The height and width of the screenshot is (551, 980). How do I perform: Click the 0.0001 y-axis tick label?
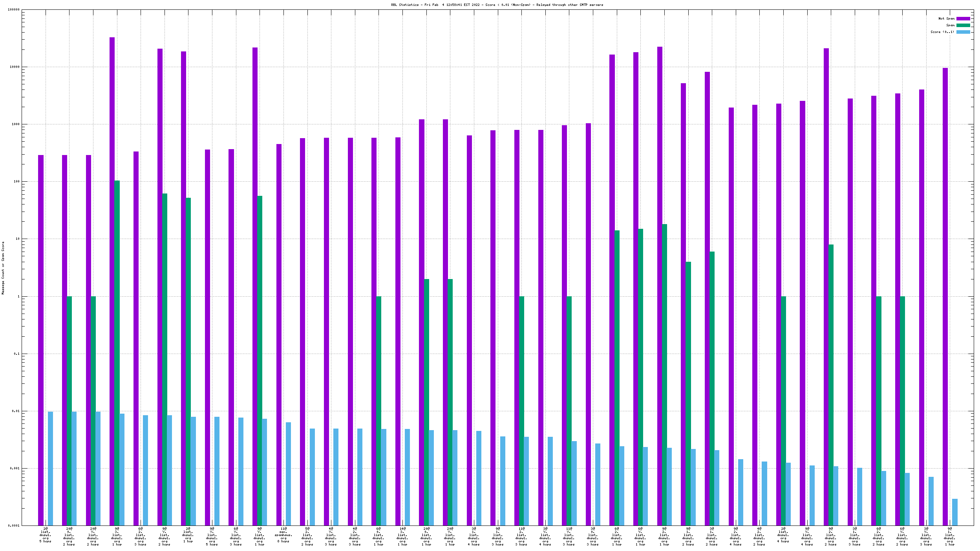click(x=15, y=525)
